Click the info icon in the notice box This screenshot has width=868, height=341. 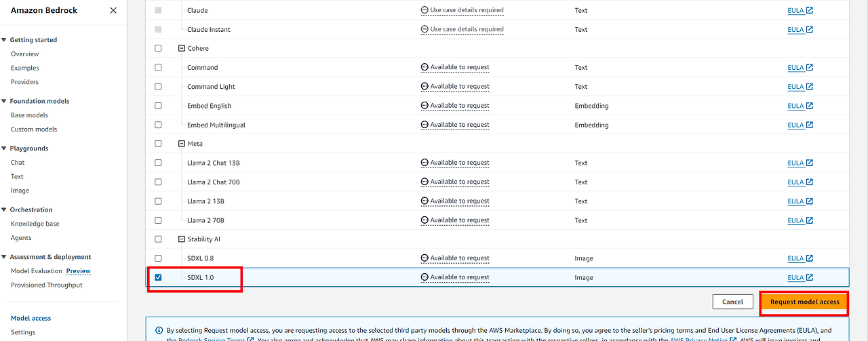point(159,330)
